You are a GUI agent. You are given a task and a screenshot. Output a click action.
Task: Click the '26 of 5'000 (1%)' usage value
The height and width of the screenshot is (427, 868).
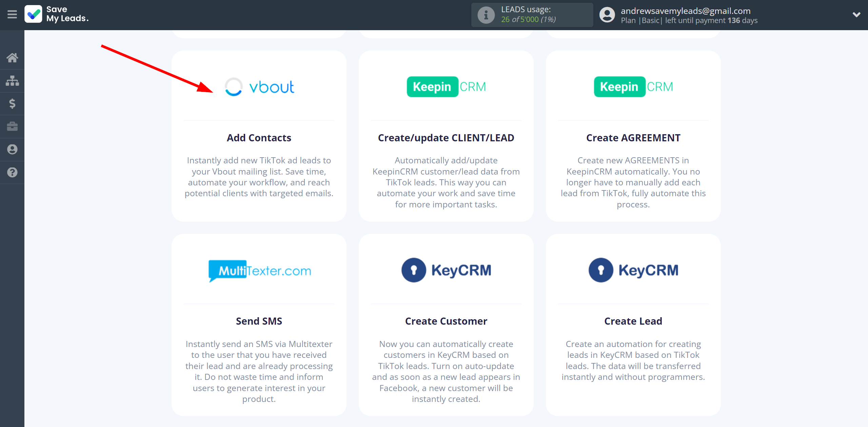528,19
